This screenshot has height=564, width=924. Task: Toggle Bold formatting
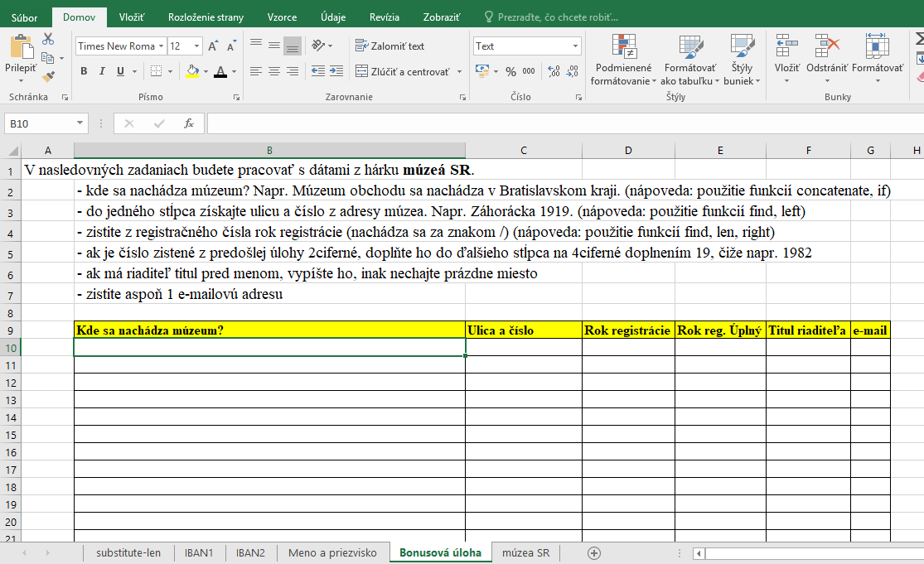pos(84,72)
